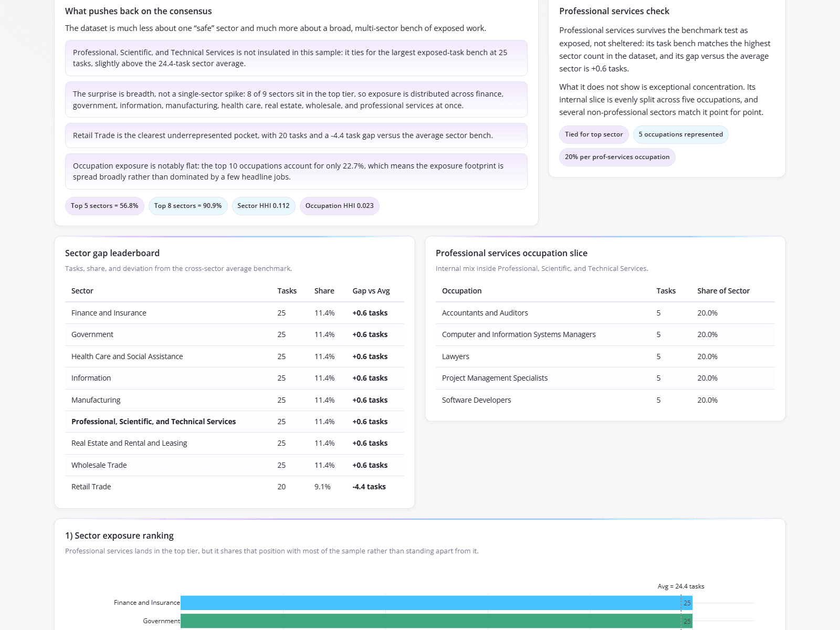
Task: Click the 'Top 8 sectors = 90.9%' chip
Action: coord(188,206)
